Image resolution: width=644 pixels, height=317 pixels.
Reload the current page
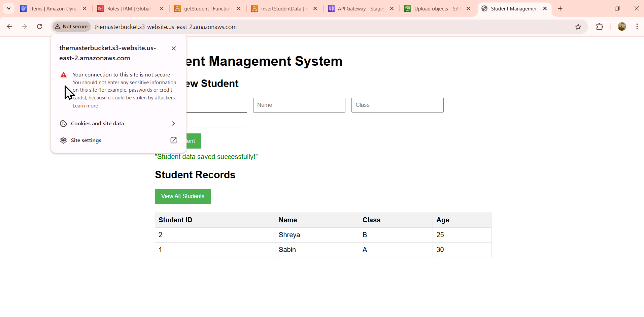tap(40, 27)
